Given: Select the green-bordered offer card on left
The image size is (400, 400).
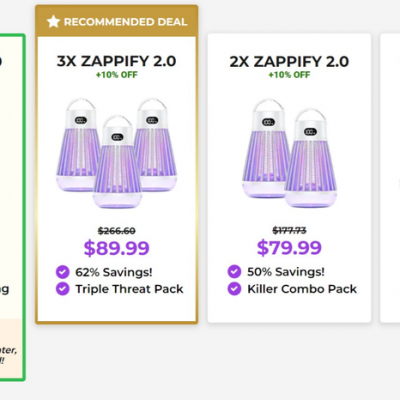Looking at the screenshot, I should click(x=12, y=207).
